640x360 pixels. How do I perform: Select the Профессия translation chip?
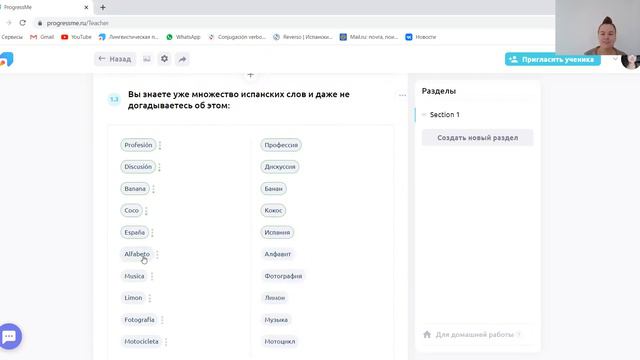(281, 145)
